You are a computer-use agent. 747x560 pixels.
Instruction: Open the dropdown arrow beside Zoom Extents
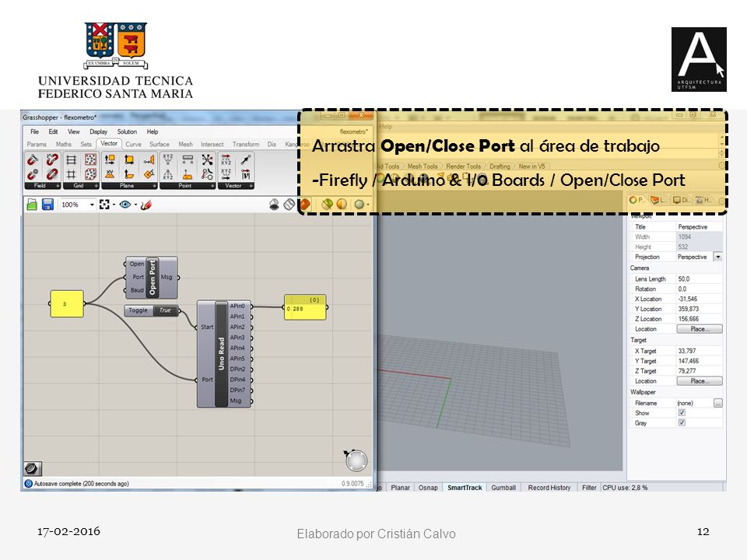click(114, 205)
